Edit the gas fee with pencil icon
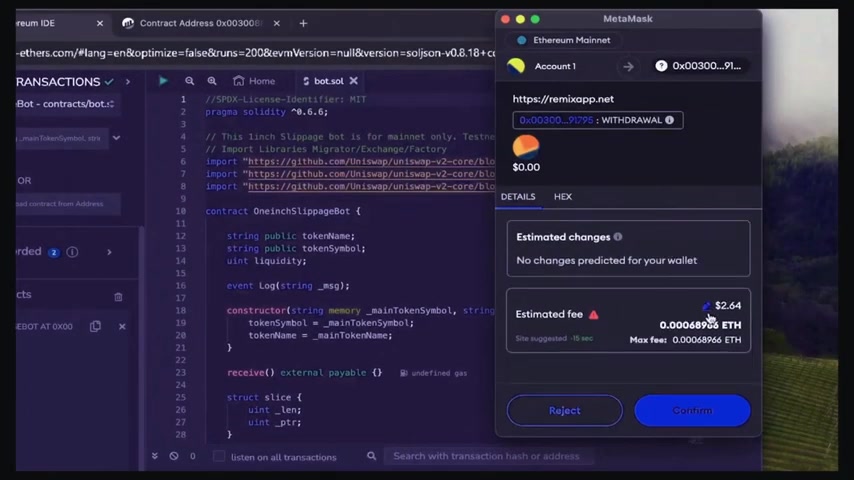 706,305
